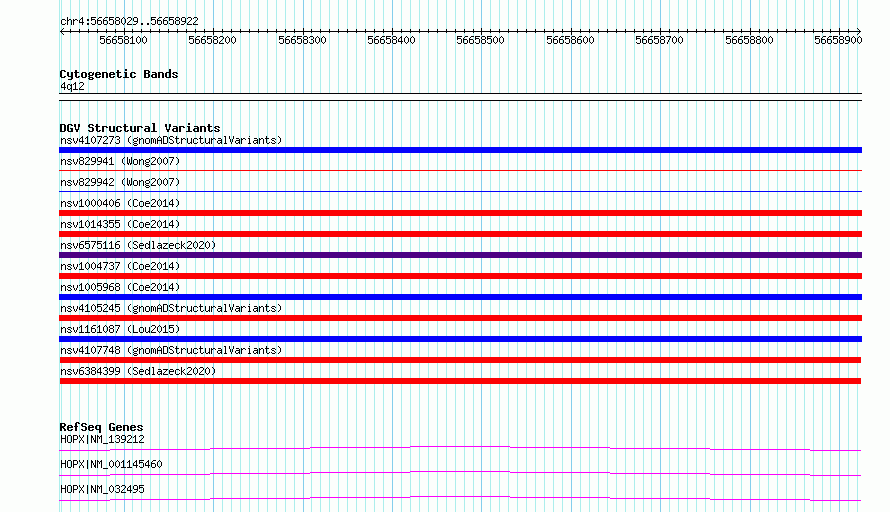Viewport: 890px width, 512px height.
Task: Select the DGV Structural Variants track title
Action: tap(140, 128)
